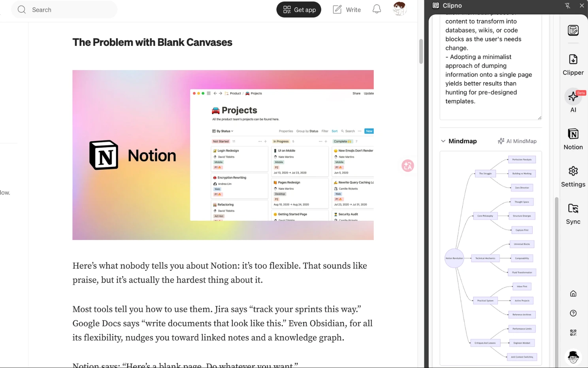Click inside the summary text area
Viewport: 588px width, 368px height.
[x=491, y=66]
